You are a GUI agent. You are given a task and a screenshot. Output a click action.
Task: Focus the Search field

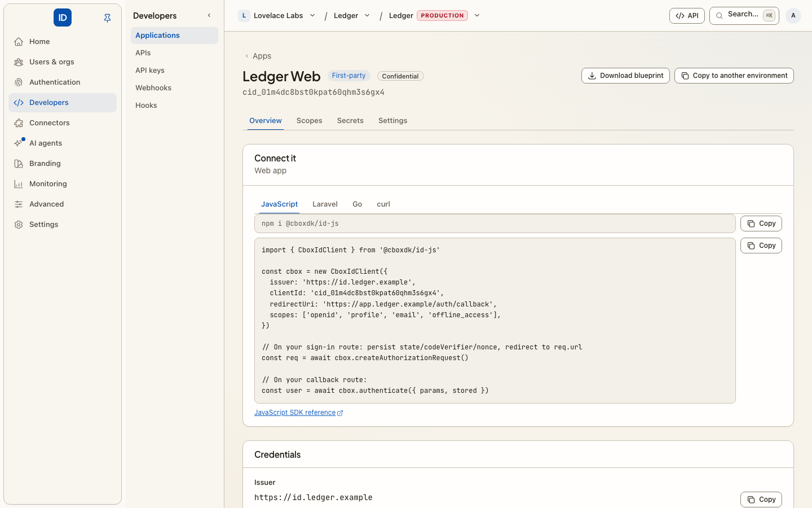744,16
